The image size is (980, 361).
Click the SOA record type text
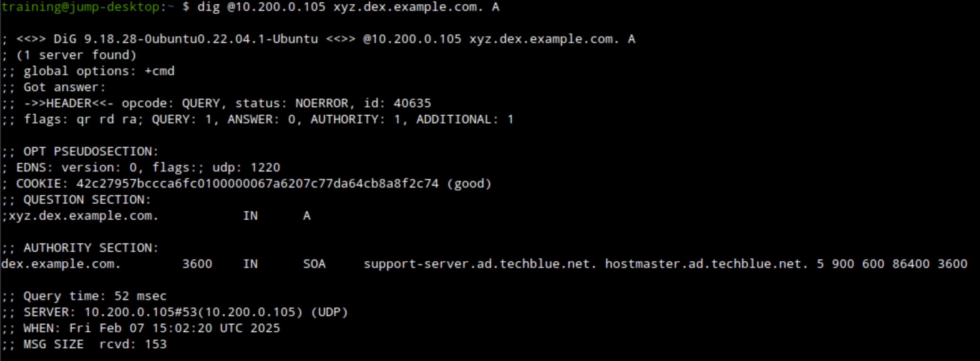click(x=314, y=264)
